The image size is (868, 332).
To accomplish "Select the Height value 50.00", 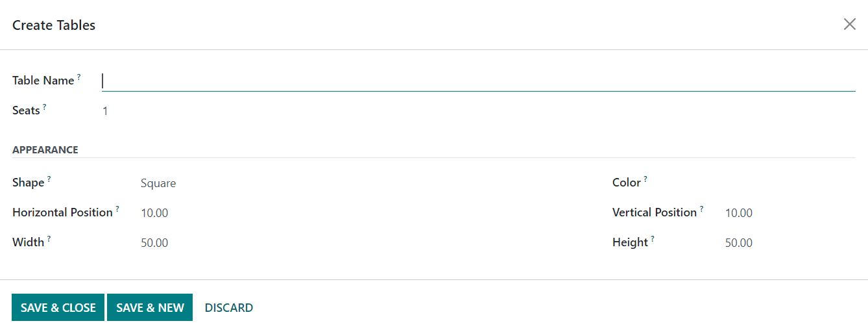I will (x=790, y=243).
